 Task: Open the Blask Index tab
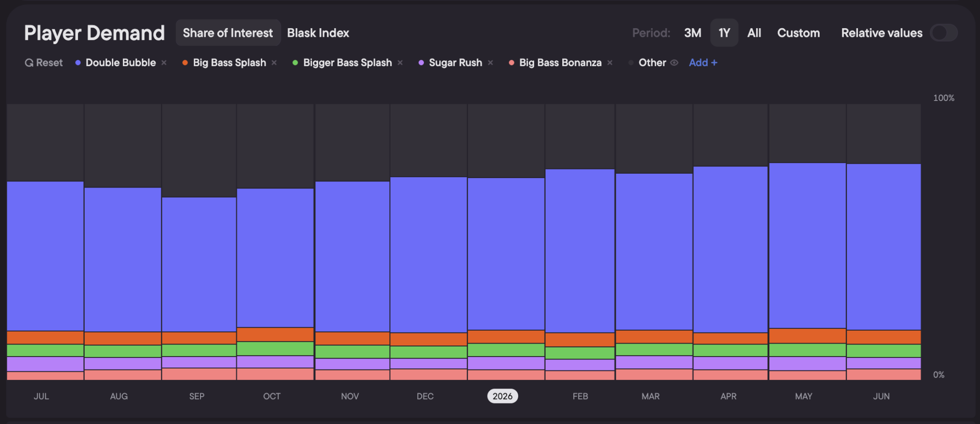click(x=318, y=33)
